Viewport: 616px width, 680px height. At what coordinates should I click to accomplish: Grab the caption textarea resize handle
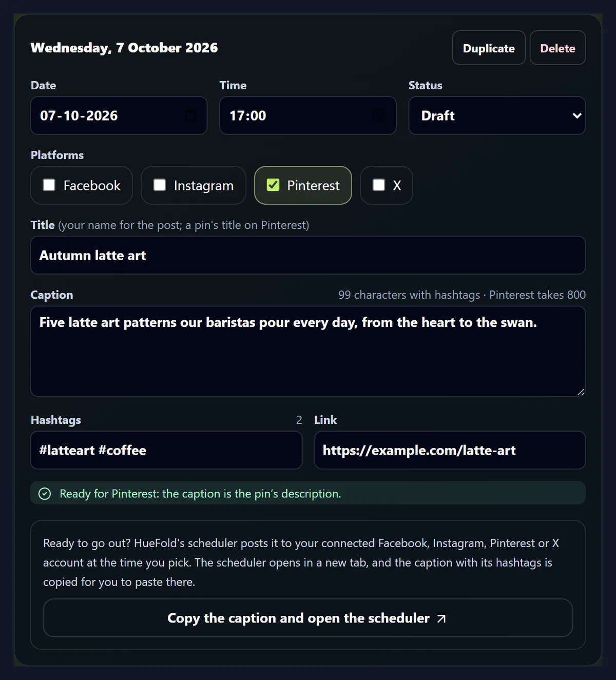(581, 392)
